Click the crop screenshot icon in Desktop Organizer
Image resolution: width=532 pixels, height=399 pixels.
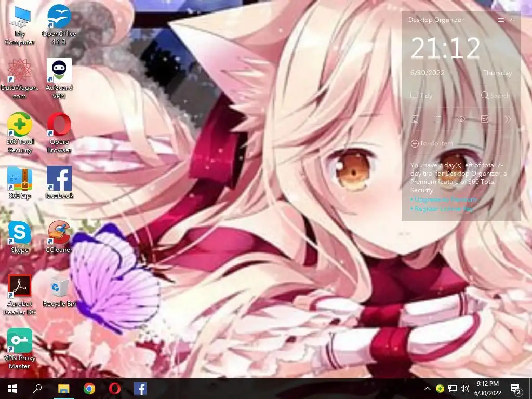[437, 119]
